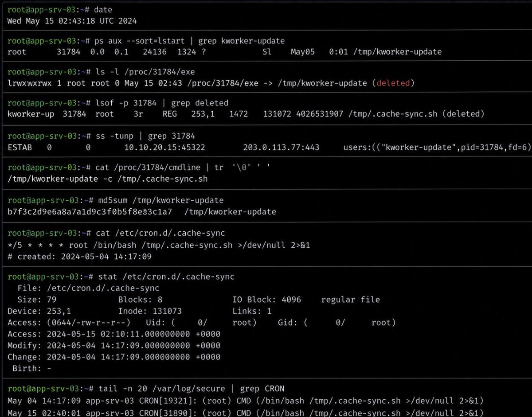This screenshot has width=532, height=417.
Task: Click 'File: /etc/cron.d/.cache-sync' stat line
Action: coord(88,288)
